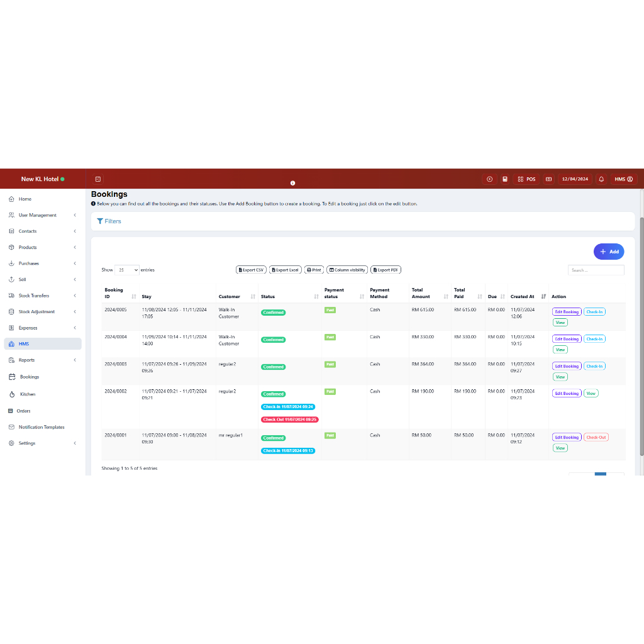Go to Notification Templates page
This screenshot has height=644, width=644.
coord(41,427)
